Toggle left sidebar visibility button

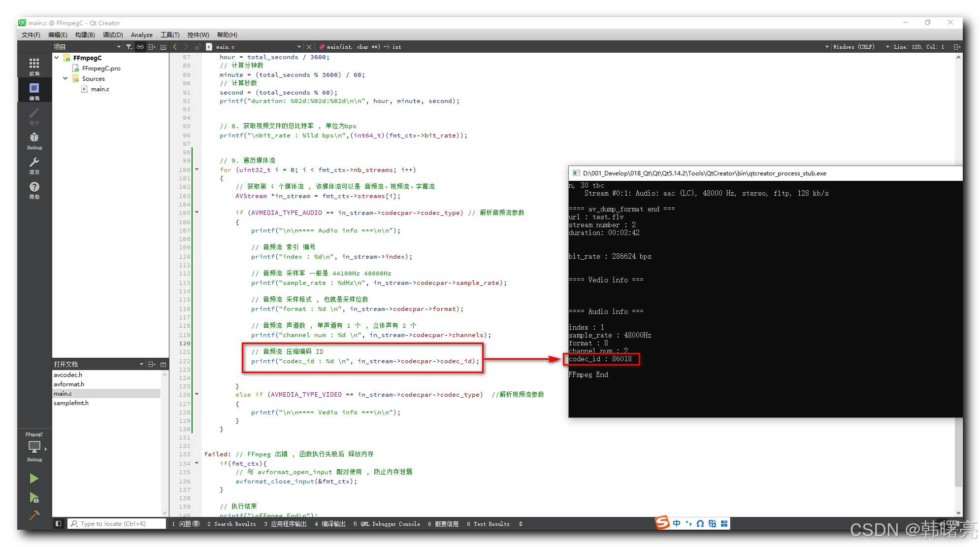tap(58, 523)
